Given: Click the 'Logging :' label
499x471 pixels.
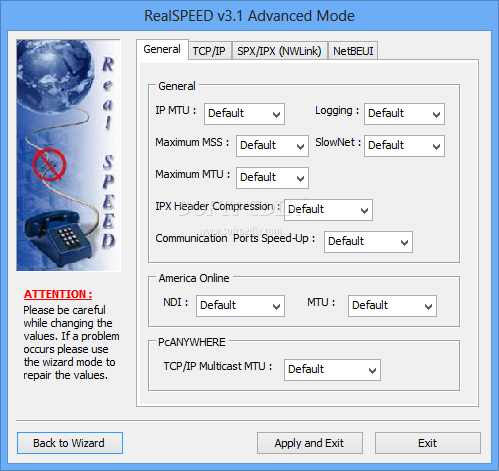Looking at the screenshot, I should coord(337,110).
